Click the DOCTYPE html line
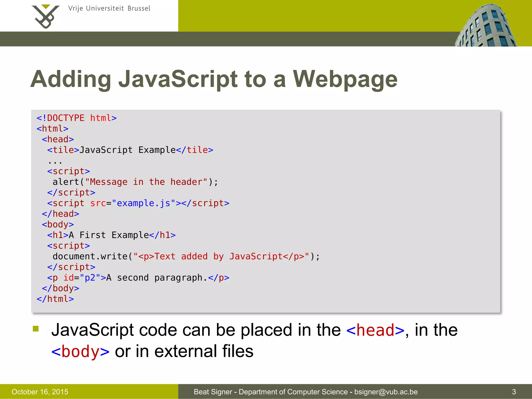This screenshot has height=399, width=532. (x=77, y=118)
